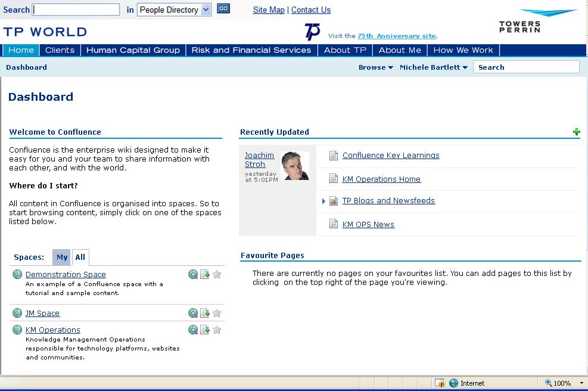The width and height of the screenshot is (588, 391).
Task: Click the globe icon beside Demonstration Space
Action: tap(17, 274)
